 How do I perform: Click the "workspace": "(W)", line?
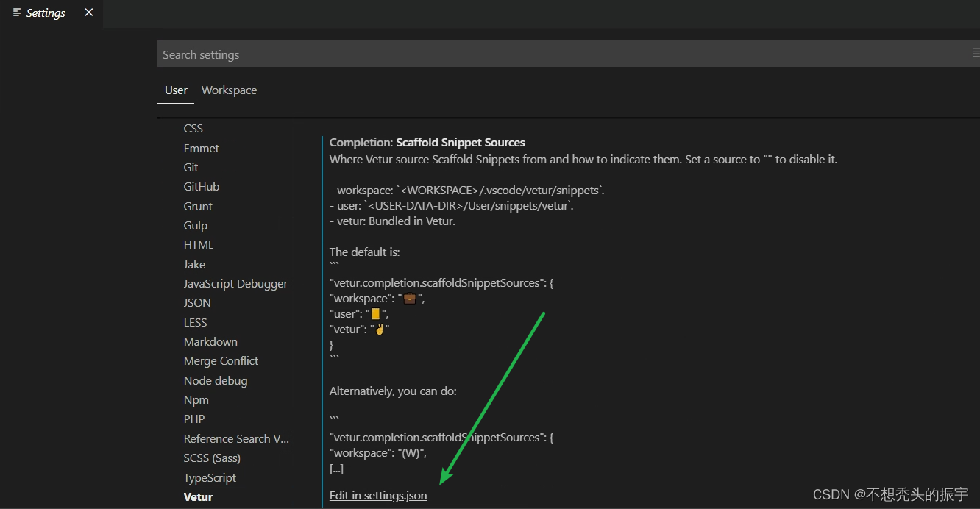tap(378, 452)
